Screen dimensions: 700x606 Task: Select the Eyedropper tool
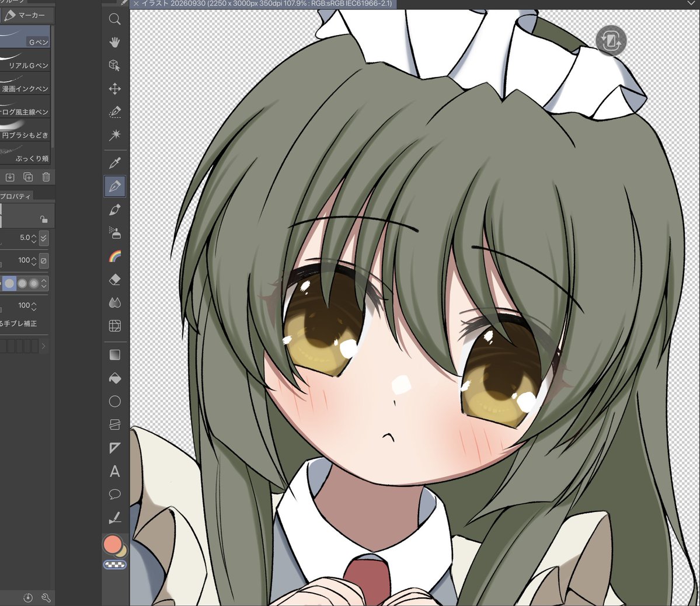point(115,163)
